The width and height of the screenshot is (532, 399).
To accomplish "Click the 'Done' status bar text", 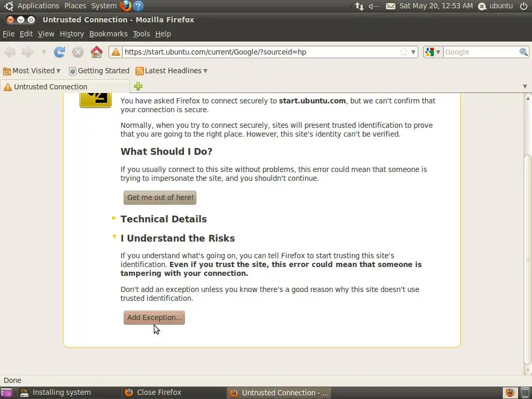I will [12, 380].
